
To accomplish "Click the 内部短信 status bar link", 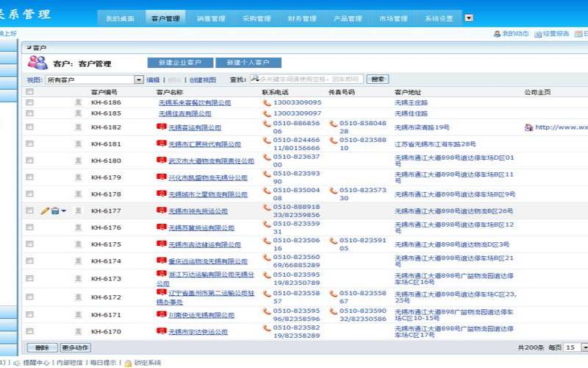I will 69,363.
